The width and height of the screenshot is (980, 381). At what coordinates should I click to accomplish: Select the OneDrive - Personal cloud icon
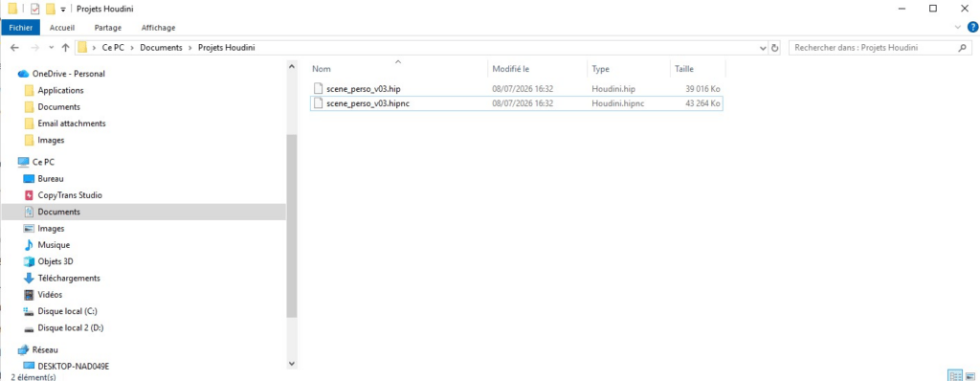click(23, 74)
